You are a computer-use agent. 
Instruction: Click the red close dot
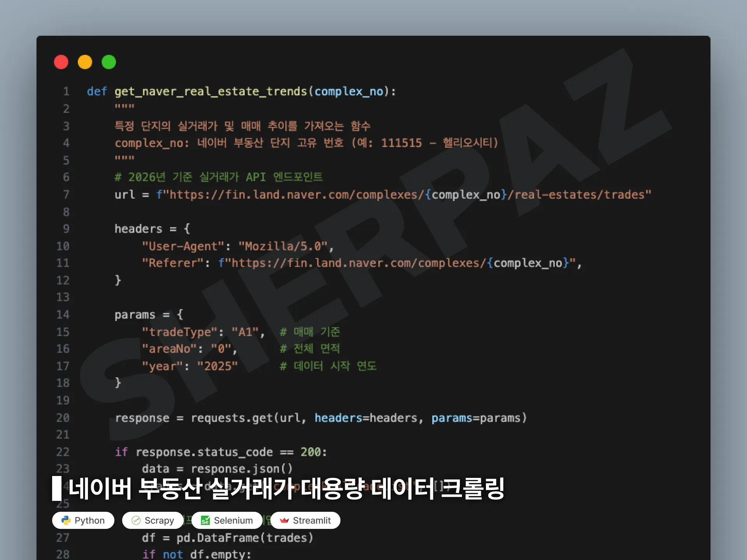point(61,62)
